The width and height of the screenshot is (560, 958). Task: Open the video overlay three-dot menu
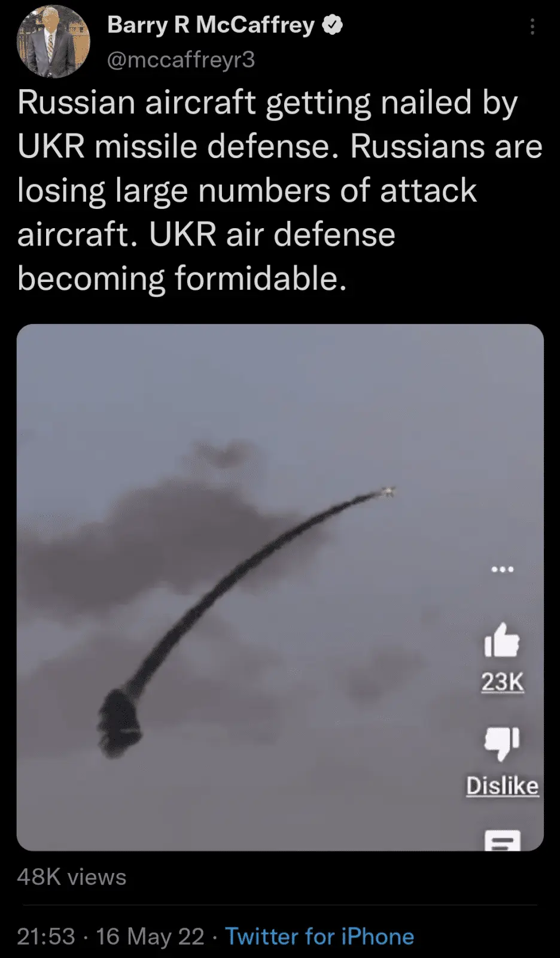[503, 569]
